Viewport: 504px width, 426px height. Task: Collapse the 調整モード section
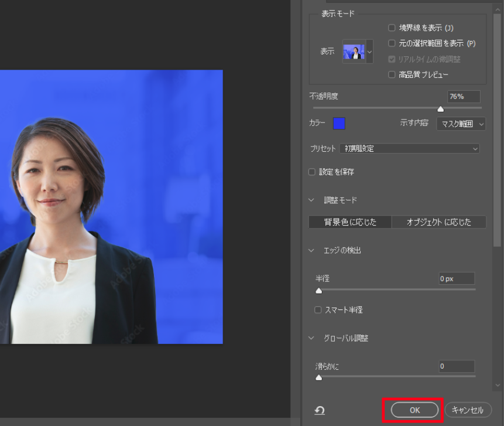pos(311,200)
